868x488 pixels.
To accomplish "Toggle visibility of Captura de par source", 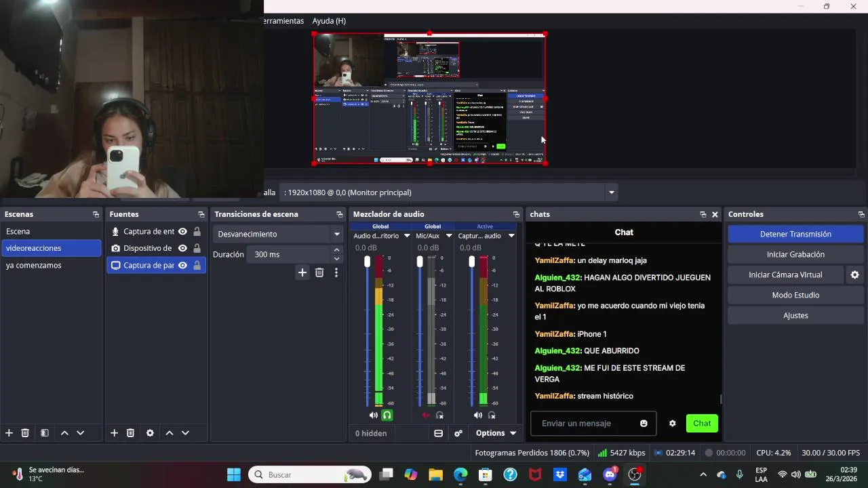I will pyautogui.click(x=182, y=265).
